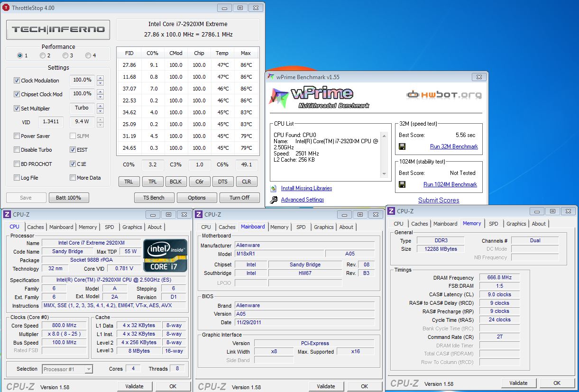Viewport: 579px width, 392px height.
Task: Switch to Mainboard tab in CPU-Z Memory window
Action: point(445,224)
